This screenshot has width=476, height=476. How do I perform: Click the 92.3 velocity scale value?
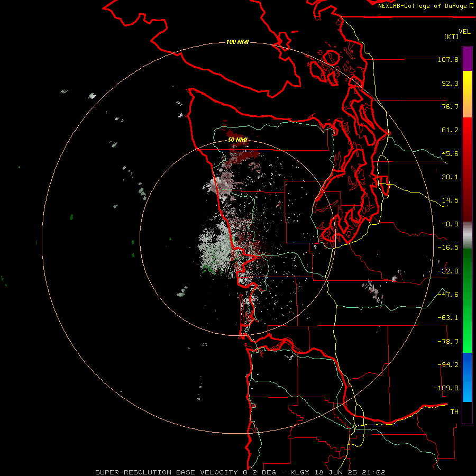[x=450, y=83]
